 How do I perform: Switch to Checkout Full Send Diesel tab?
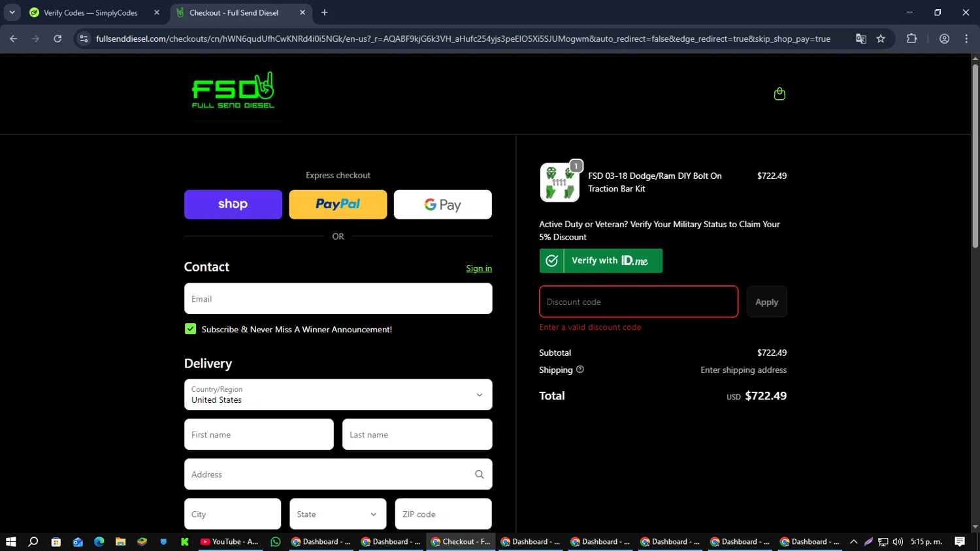(x=240, y=12)
